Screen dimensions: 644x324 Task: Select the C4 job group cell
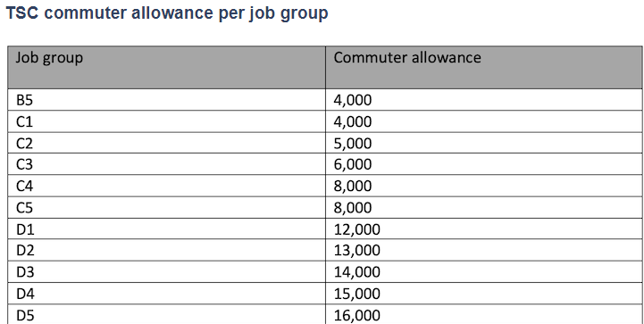(x=166, y=186)
